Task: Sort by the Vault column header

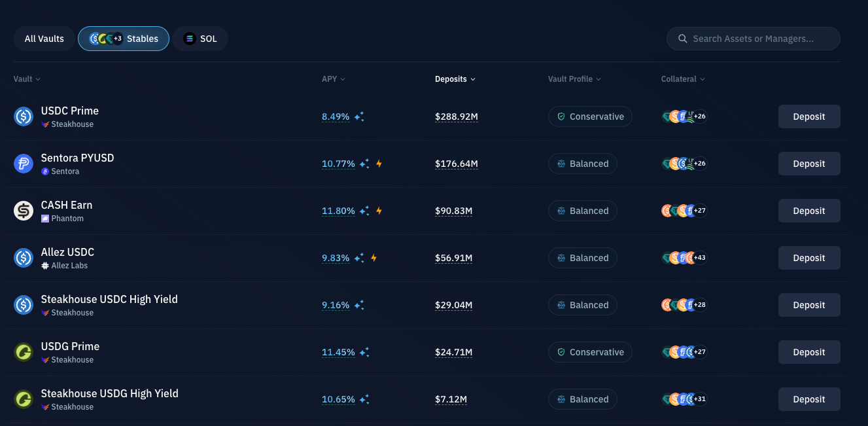Action: tap(27, 79)
